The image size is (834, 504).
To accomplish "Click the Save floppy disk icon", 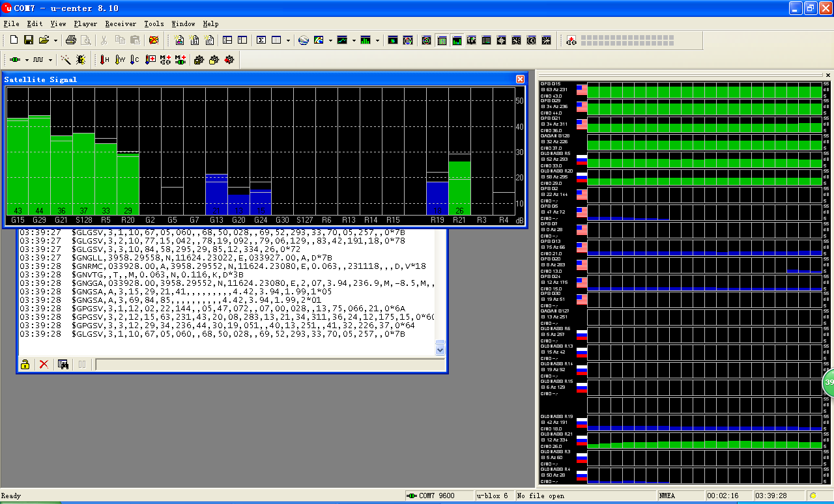I will (x=29, y=40).
